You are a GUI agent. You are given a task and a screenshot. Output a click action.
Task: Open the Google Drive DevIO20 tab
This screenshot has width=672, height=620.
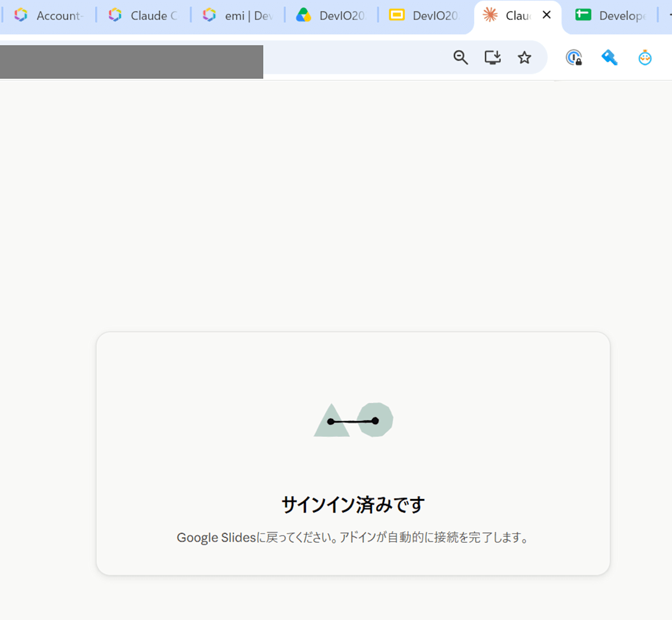coord(332,16)
